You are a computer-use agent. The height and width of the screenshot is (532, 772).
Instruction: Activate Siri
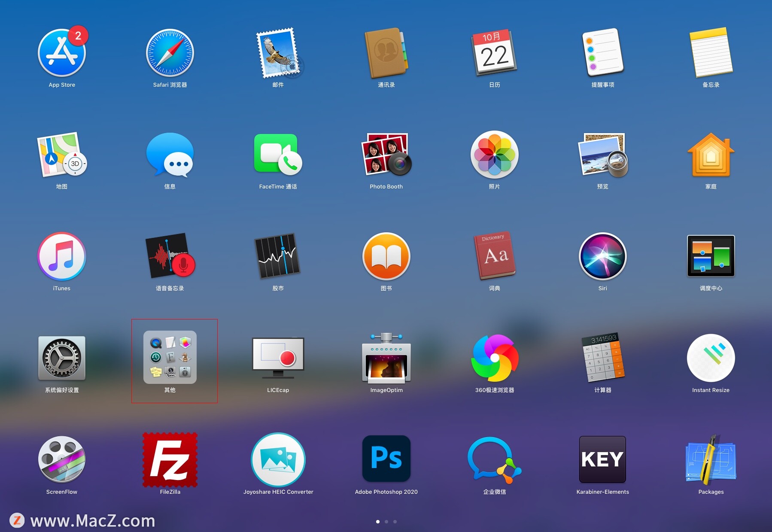pos(603,256)
